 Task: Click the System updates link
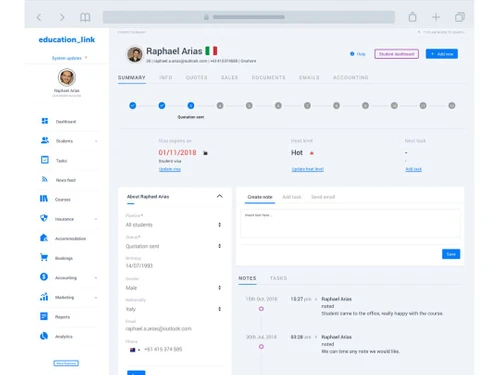click(x=67, y=58)
